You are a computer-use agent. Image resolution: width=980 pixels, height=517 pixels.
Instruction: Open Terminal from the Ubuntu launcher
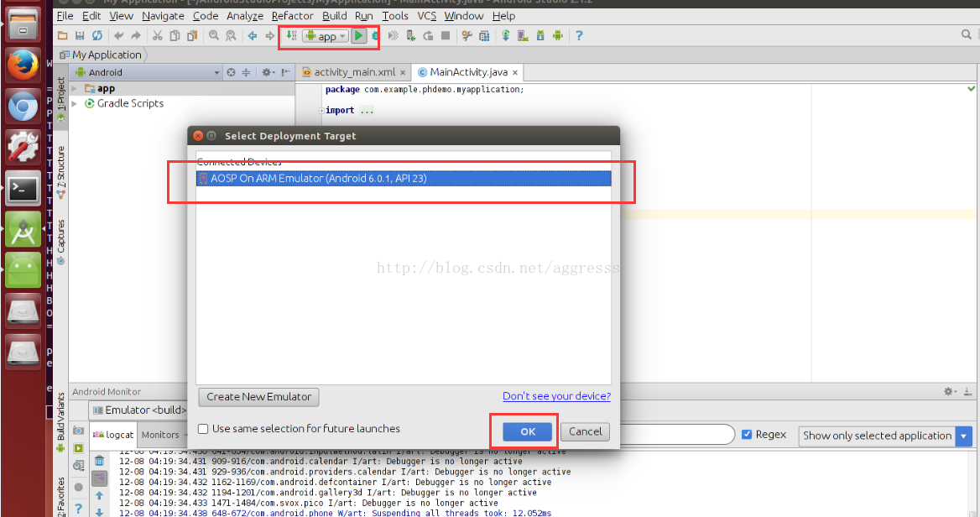pyautogui.click(x=23, y=189)
